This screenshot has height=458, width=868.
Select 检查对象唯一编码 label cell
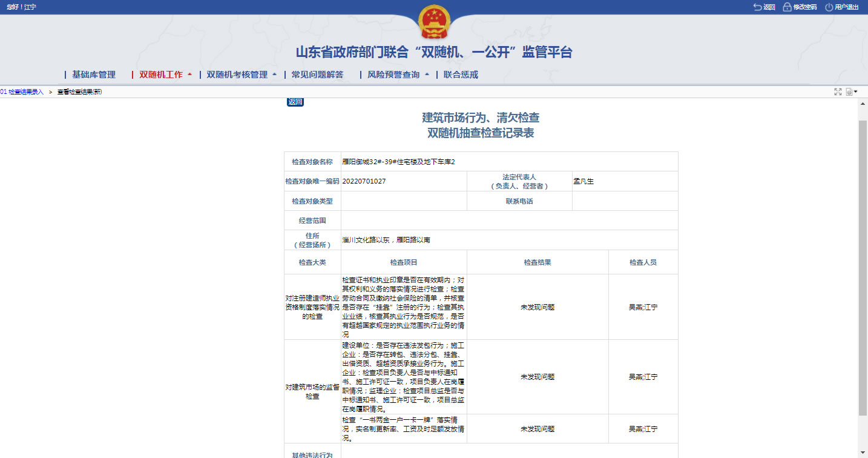(312, 181)
